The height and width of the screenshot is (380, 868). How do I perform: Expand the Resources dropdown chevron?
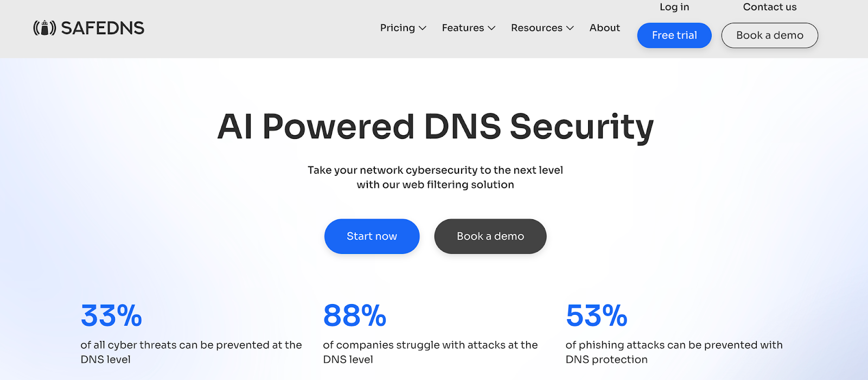(x=570, y=28)
